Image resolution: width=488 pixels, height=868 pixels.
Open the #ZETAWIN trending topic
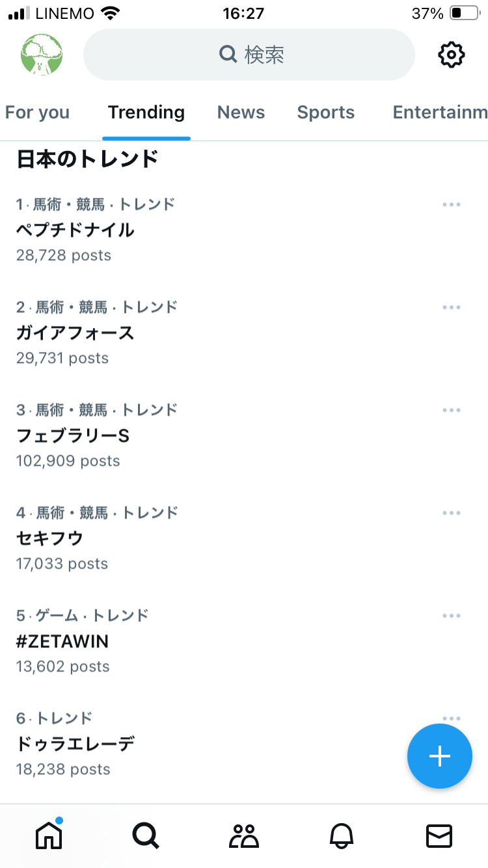pyautogui.click(x=62, y=642)
